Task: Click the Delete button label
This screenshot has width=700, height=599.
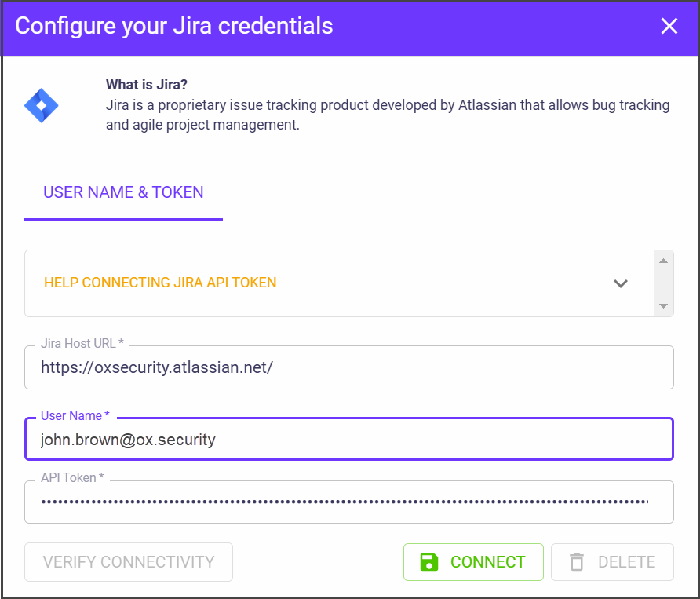Action: [626, 562]
